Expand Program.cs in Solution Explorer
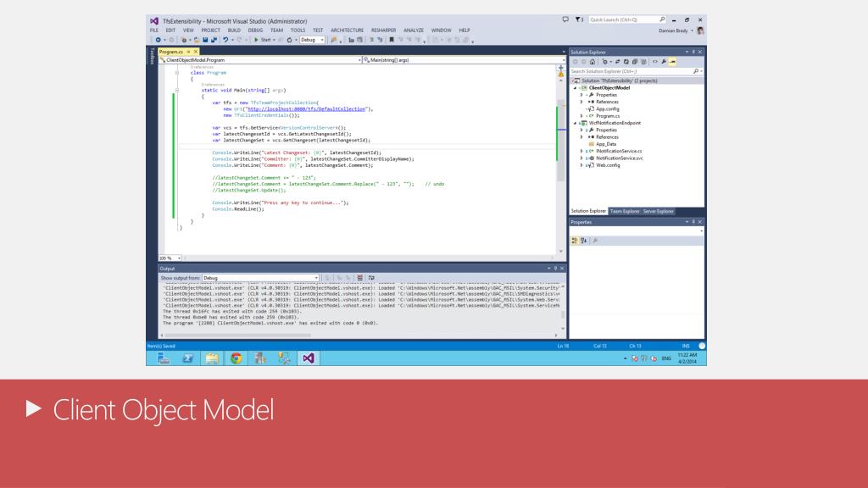The height and width of the screenshot is (488, 868). 581,116
